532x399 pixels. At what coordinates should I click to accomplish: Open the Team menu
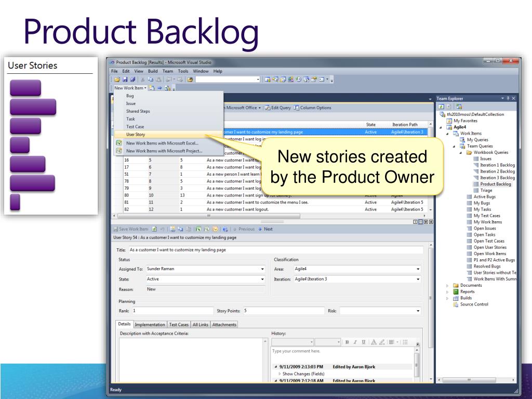(168, 71)
